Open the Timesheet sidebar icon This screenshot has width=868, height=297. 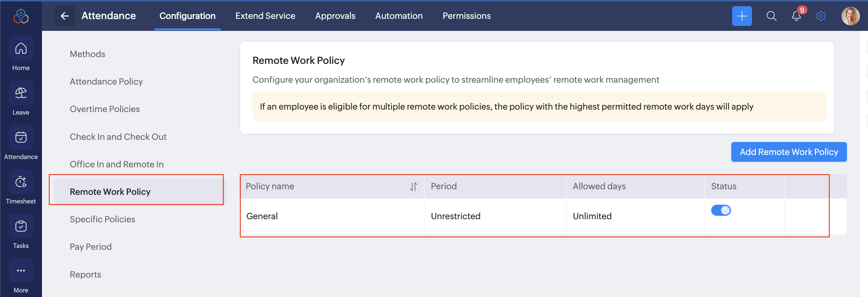(x=21, y=182)
